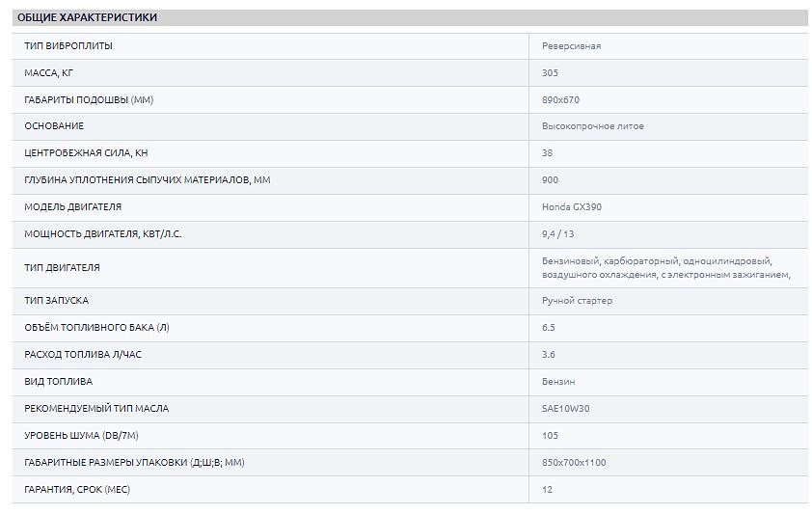Click the 'Бензин' fuel type value

coord(558,382)
